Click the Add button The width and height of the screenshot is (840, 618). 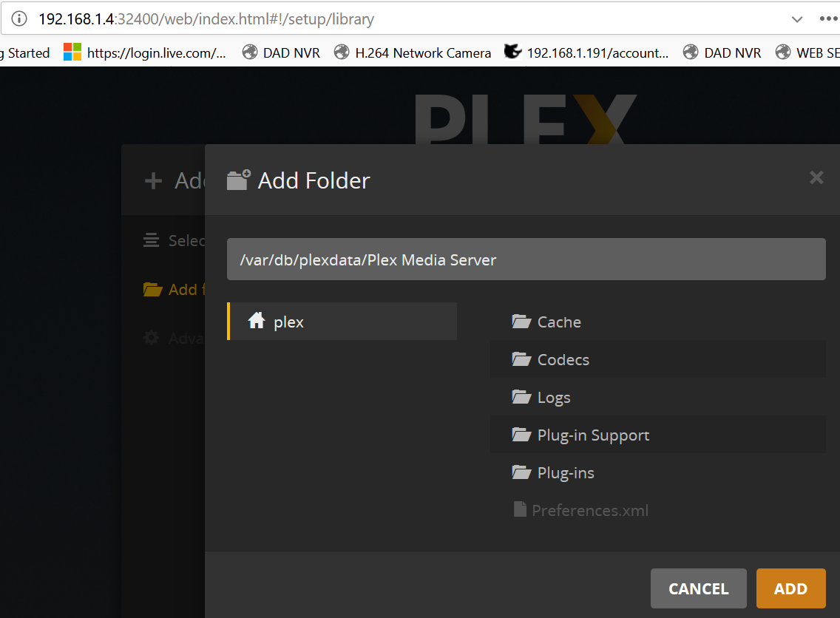tap(790, 588)
